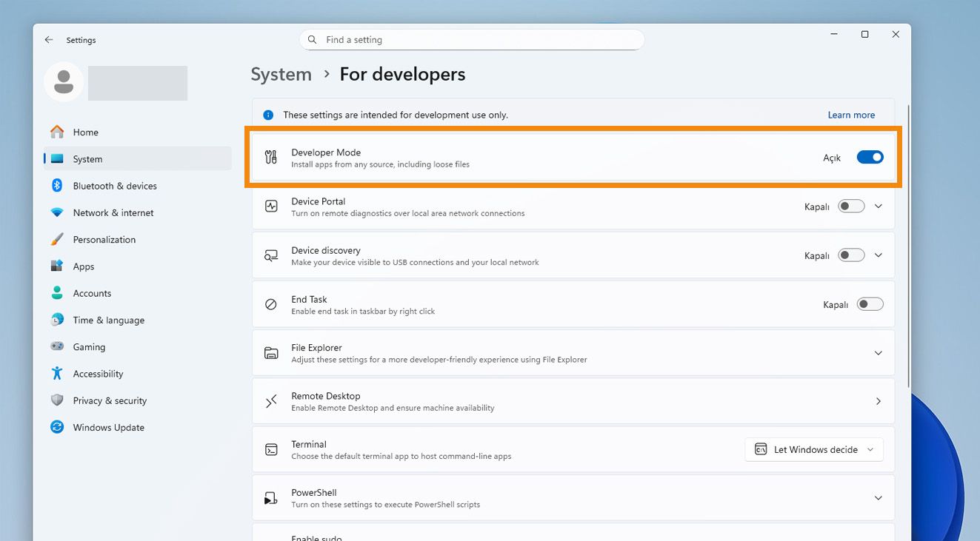980x541 pixels.
Task: Click the 'Find a setting' search box
Action: [x=472, y=40]
